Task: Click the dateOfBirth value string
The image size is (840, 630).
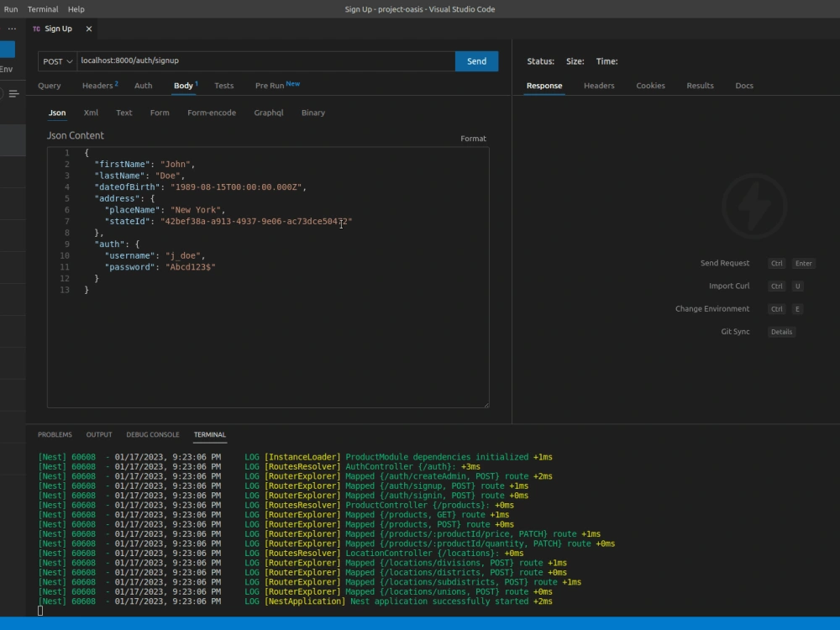Action: [x=236, y=187]
